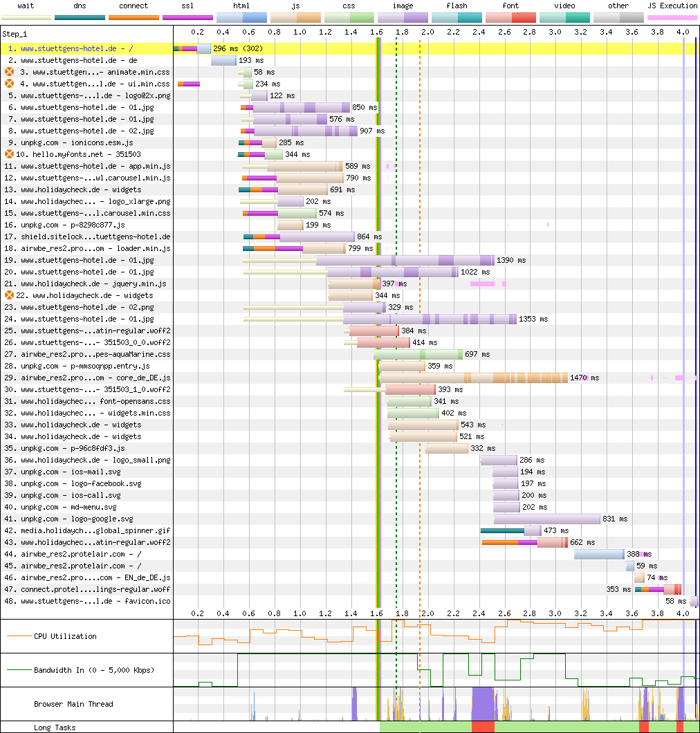Click the '296 ms (302)' timing label
700x733 pixels.
point(238,48)
